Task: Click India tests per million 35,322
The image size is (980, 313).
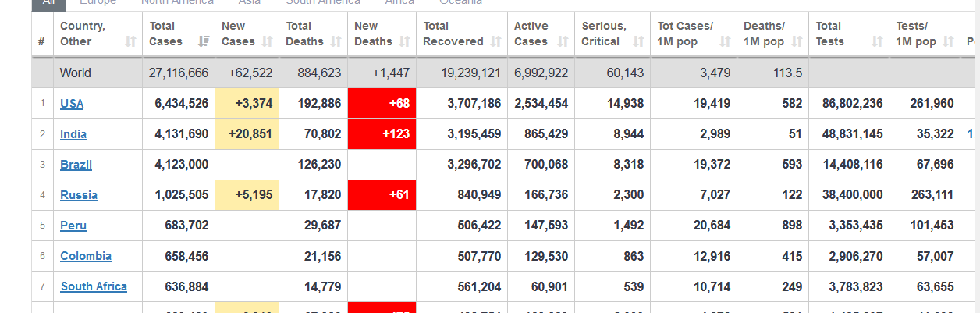Action: (x=935, y=133)
